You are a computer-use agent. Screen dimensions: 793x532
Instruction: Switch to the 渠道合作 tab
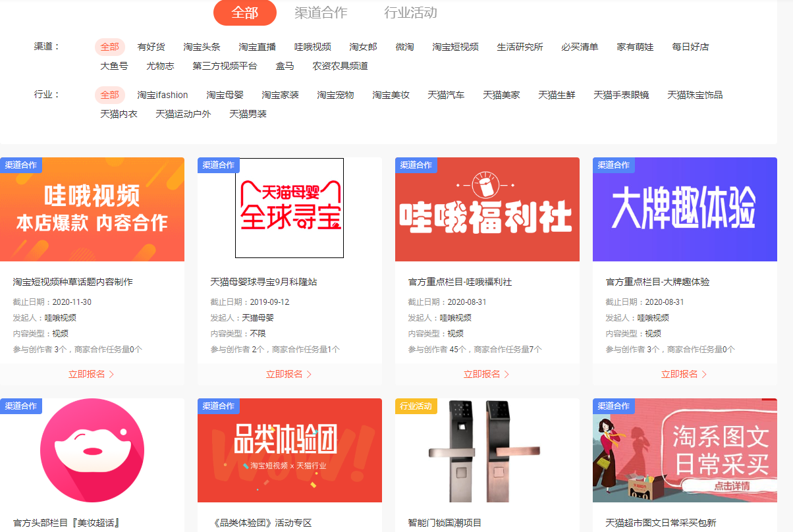(x=321, y=13)
